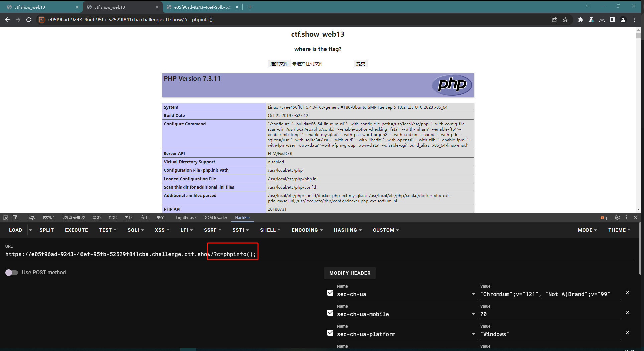Image resolution: width=644 pixels, height=351 pixels.
Task: Open the ENCODING dropdown menu
Action: 307,230
